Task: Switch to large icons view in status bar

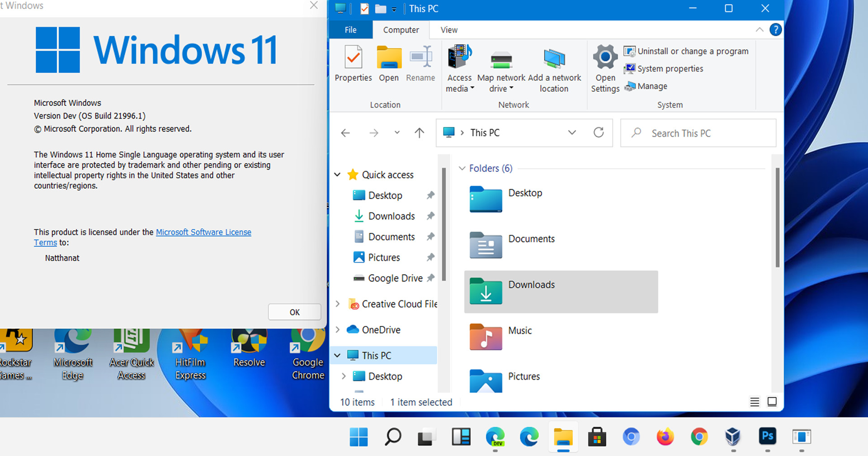Action: coord(772,402)
